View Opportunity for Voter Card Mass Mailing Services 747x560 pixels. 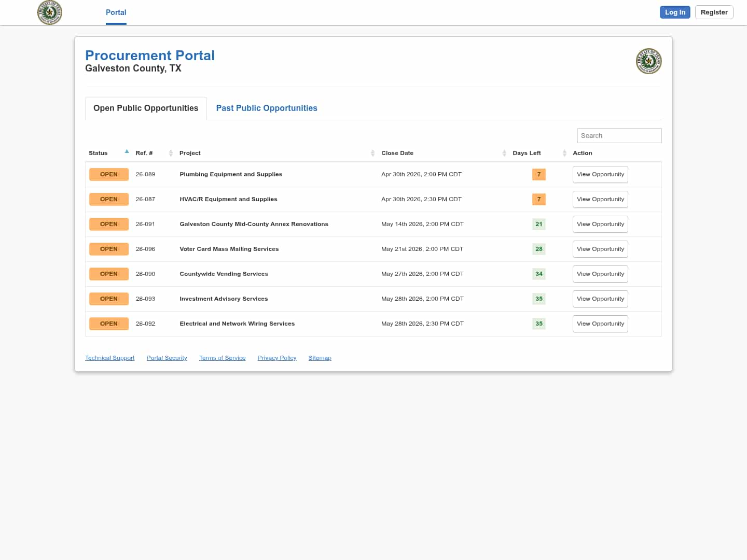(600, 249)
